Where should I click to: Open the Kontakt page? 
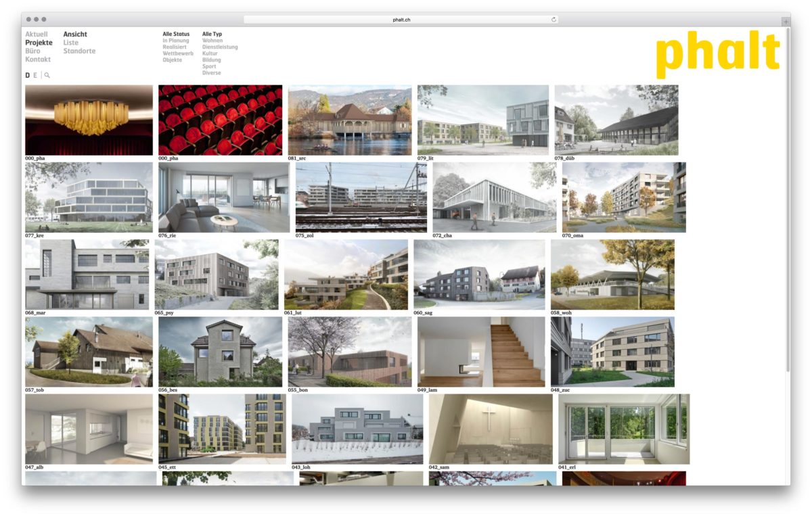(38, 60)
